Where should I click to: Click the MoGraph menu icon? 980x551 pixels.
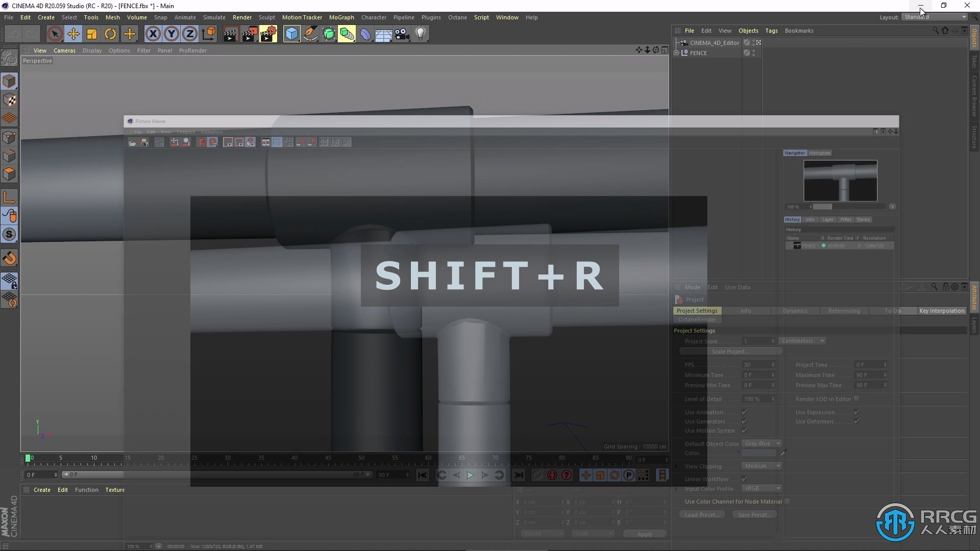(341, 17)
